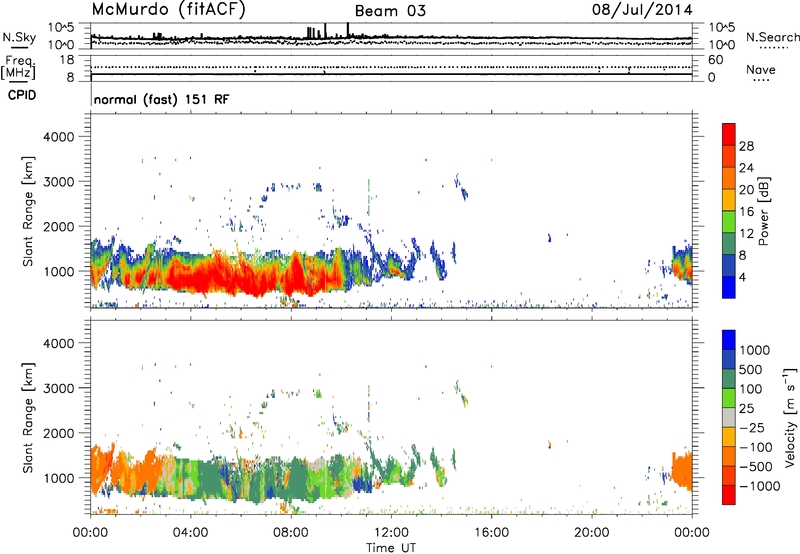Click the Slant Range label of the velocity panel
This screenshot has width=800, height=554.
[28, 418]
